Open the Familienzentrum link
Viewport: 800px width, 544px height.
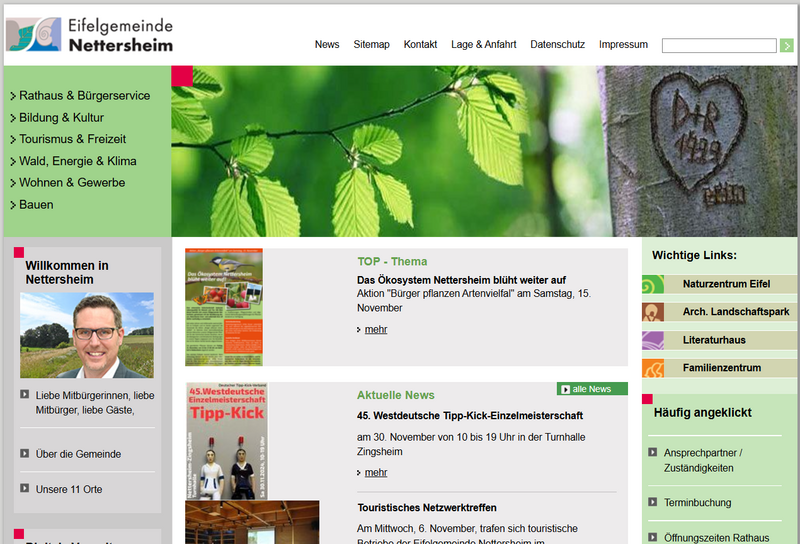coord(721,367)
